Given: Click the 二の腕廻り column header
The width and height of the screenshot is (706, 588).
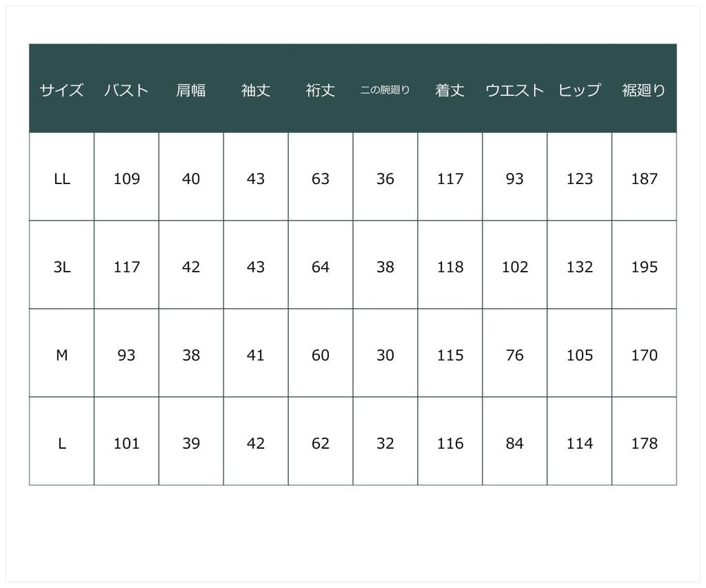Looking at the screenshot, I should pyautogui.click(x=385, y=90).
